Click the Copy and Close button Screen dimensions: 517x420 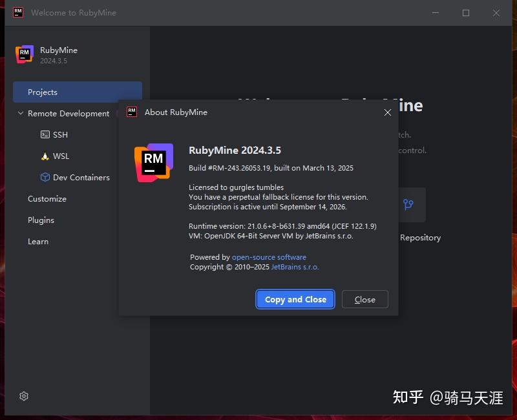295,299
